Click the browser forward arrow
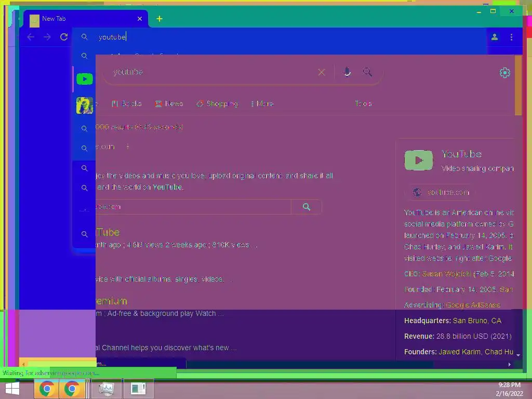Viewport: 532px width, 399px height. coord(47,37)
